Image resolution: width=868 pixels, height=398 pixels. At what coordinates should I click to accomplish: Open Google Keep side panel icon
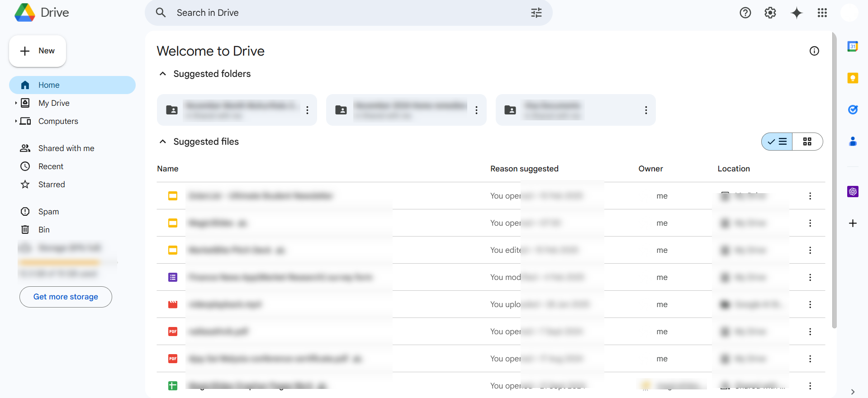tap(853, 78)
